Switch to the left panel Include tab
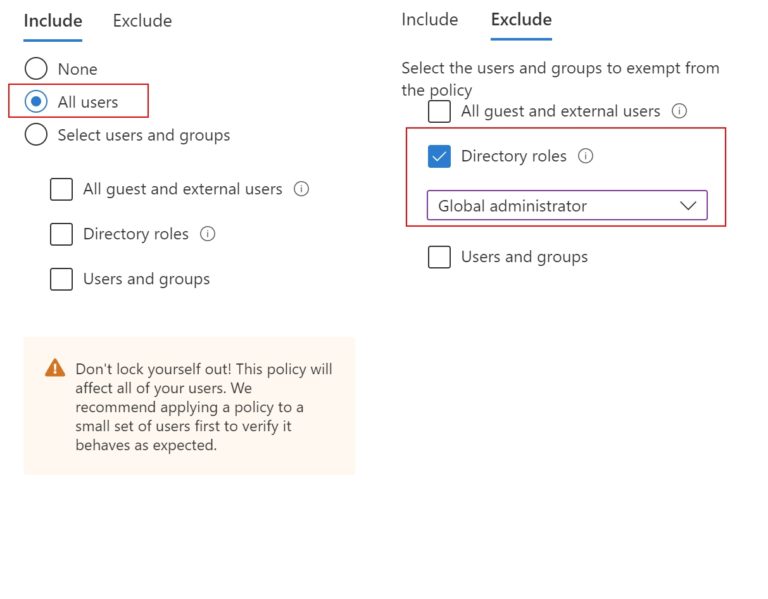 [x=53, y=21]
